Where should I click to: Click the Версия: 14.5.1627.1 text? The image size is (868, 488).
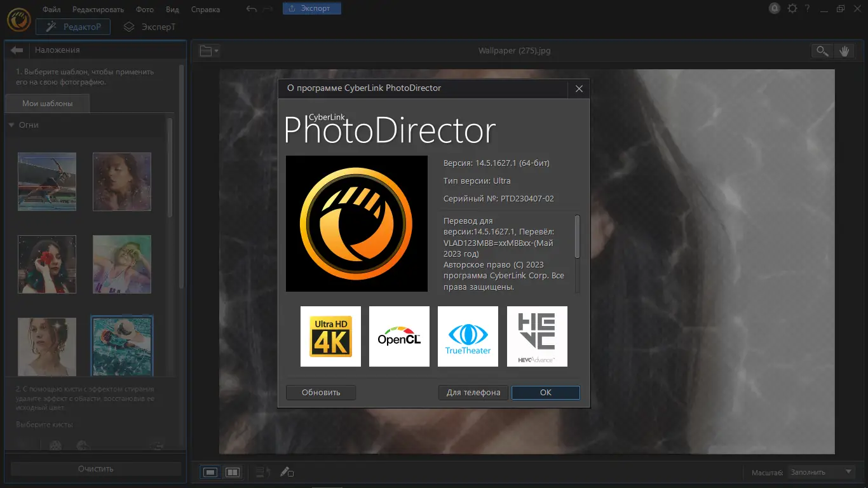[x=496, y=163]
